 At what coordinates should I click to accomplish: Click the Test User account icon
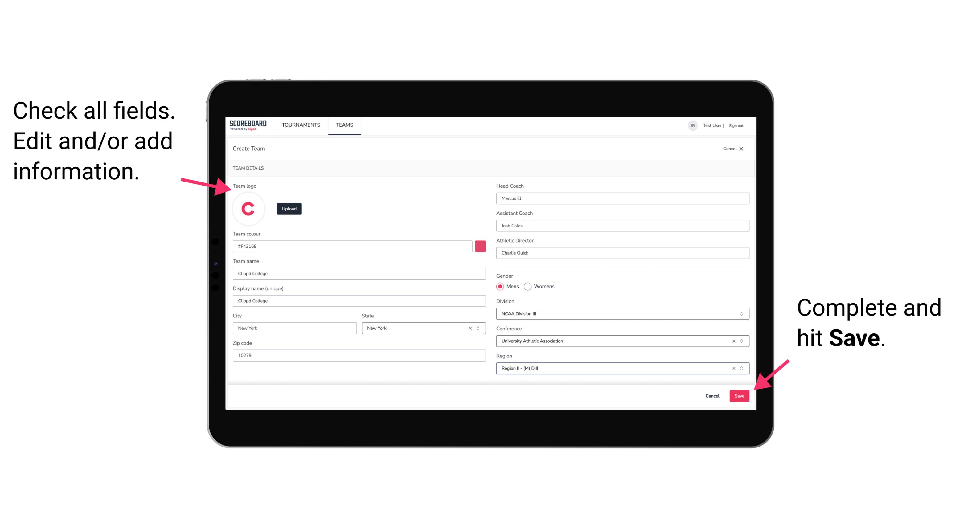click(x=691, y=125)
